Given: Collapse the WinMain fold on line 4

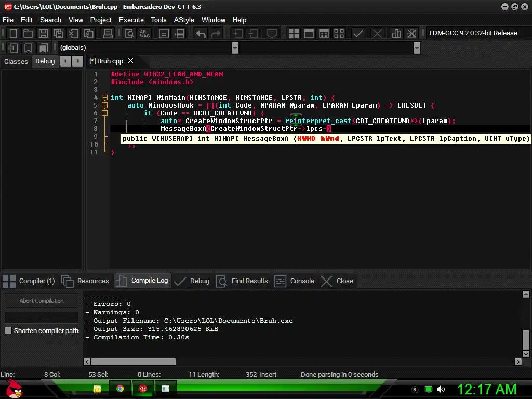Looking at the screenshot, I should [x=105, y=97].
